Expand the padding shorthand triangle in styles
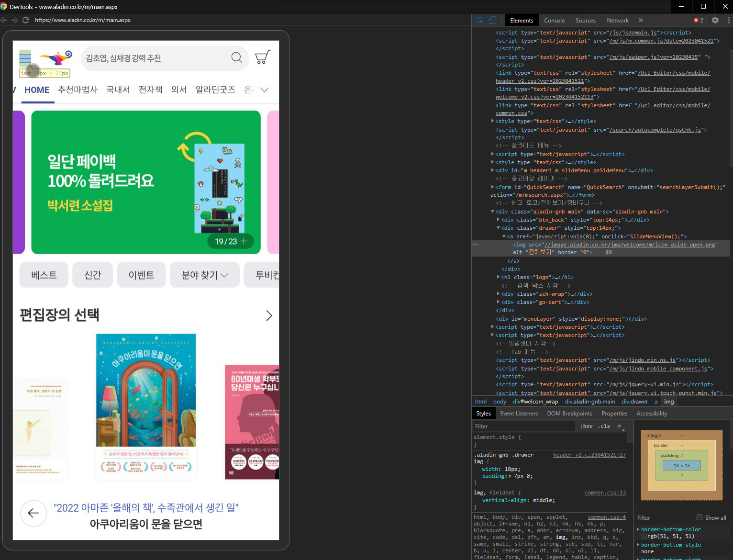The width and height of the screenshot is (733, 560). pyautogui.click(x=511, y=476)
